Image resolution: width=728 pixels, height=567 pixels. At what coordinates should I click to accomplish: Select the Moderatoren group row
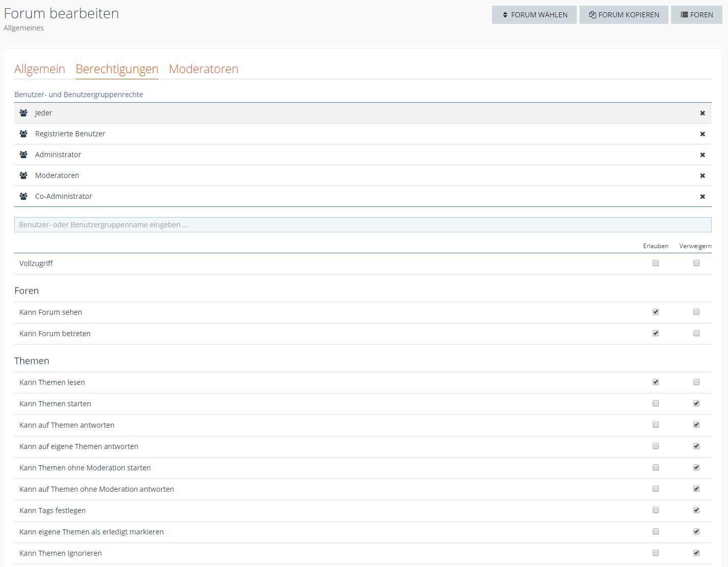[57, 175]
